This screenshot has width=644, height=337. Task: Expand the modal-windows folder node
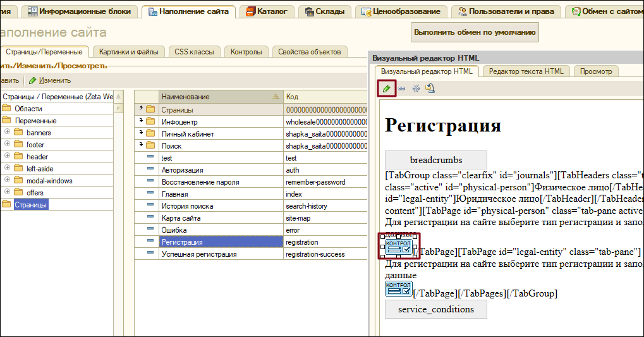point(8,180)
